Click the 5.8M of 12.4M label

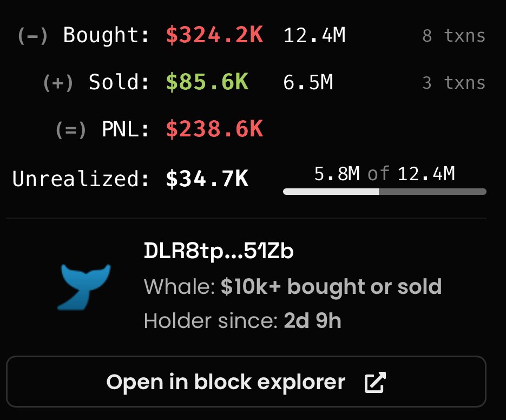pos(385,174)
